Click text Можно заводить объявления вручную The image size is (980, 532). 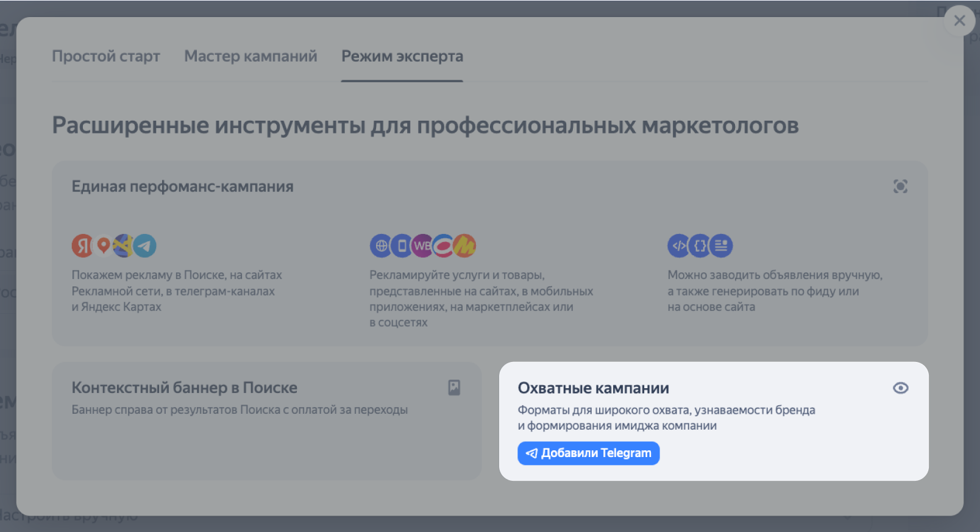point(775,275)
